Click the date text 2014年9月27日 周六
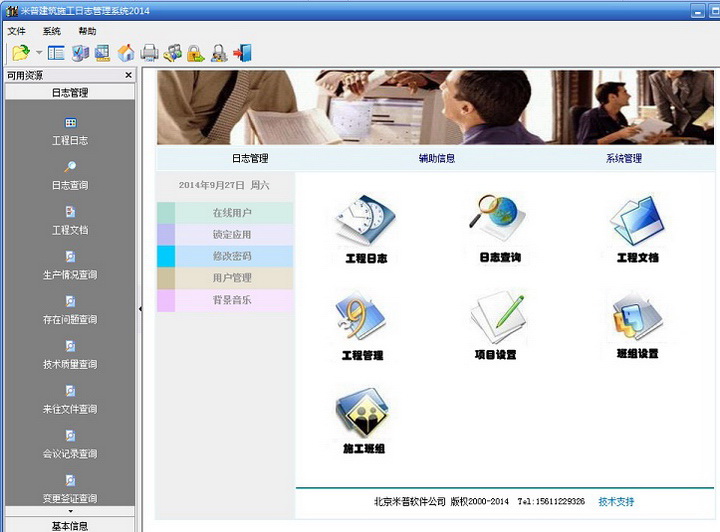The image size is (720, 532). [x=224, y=185]
